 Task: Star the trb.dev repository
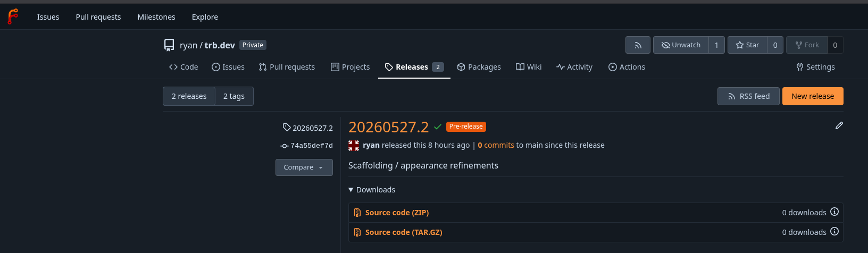click(x=747, y=45)
